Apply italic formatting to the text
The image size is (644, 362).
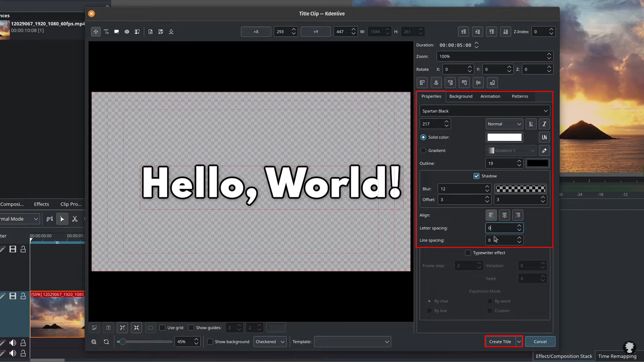point(544,124)
